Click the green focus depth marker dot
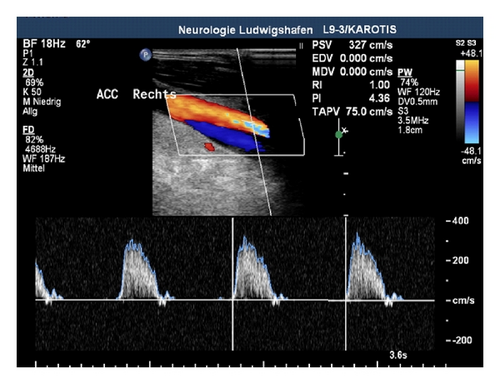 coord(339,135)
